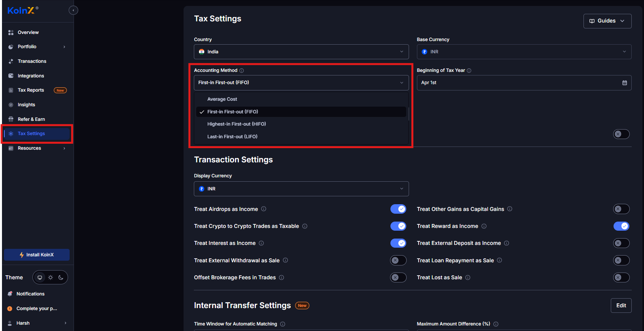The image size is (644, 331).
Task: Click Complete your profile reminder
Action: click(37, 308)
